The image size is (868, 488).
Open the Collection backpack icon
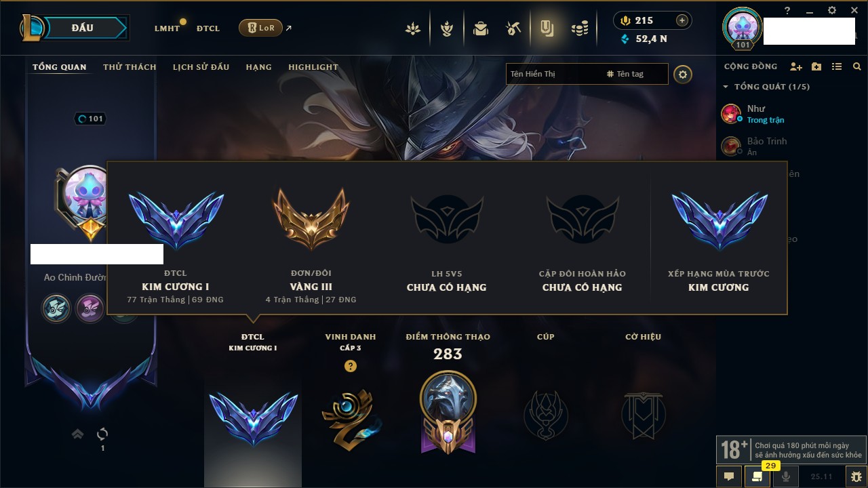[481, 28]
